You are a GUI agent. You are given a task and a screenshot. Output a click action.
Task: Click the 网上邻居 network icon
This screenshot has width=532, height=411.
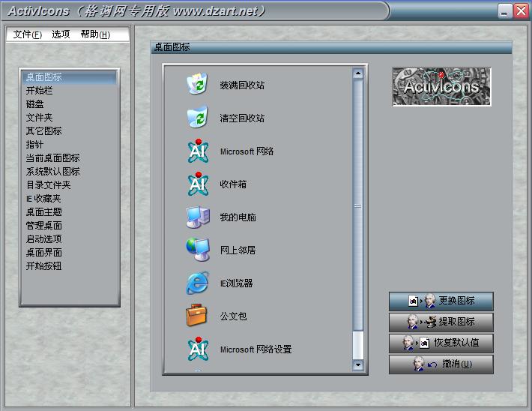(198, 249)
